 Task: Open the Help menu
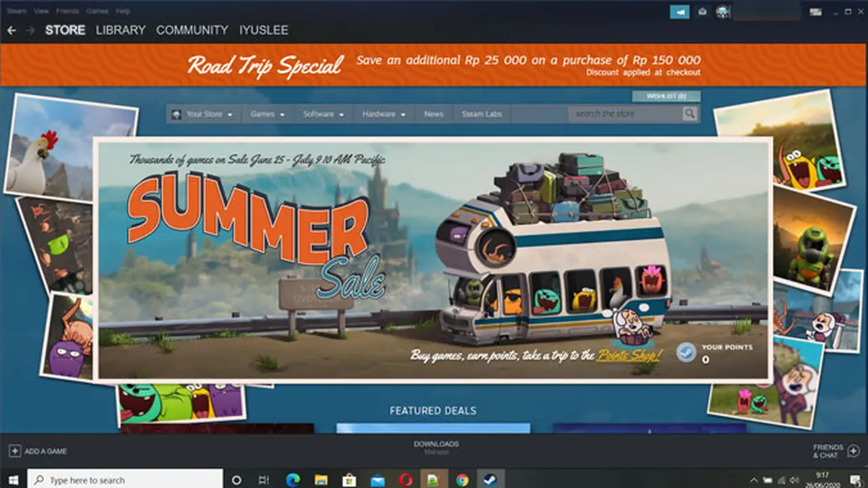pos(123,12)
